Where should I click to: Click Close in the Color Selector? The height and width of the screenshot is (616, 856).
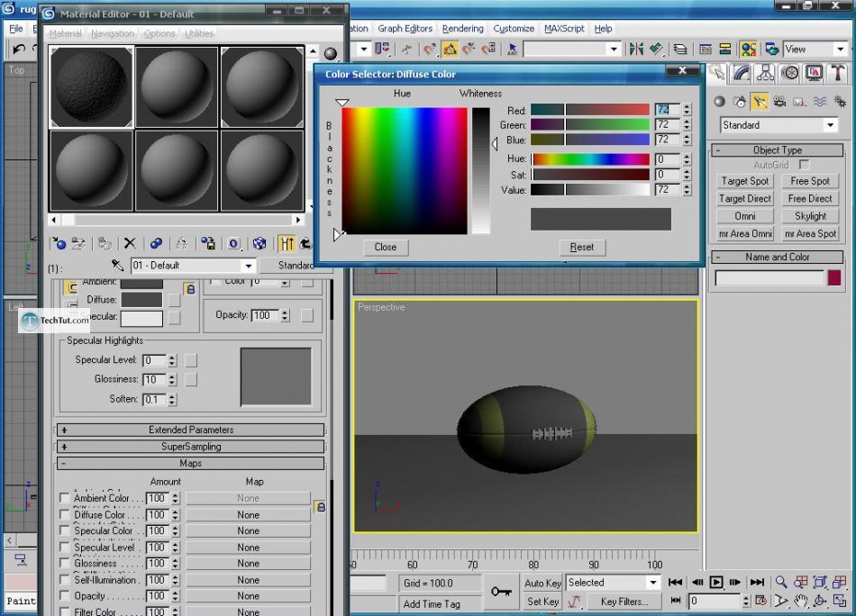pyautogui.click(x=386, y=247)
